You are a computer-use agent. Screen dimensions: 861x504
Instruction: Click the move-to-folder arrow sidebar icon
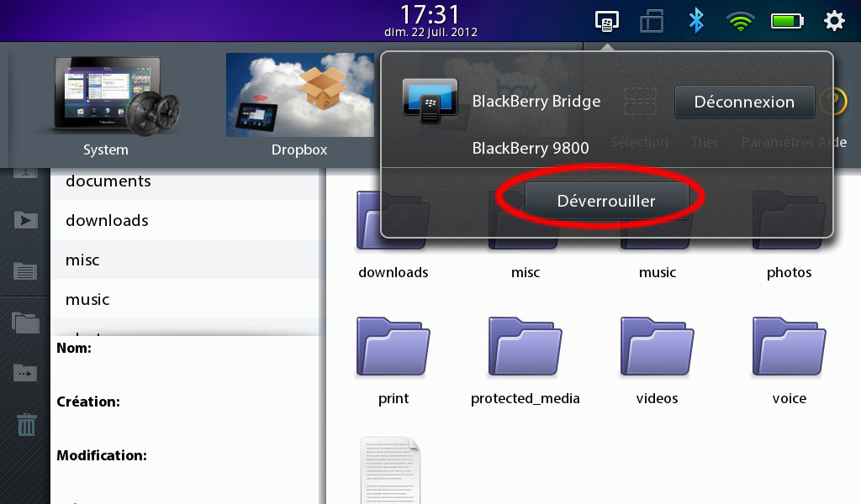25,373
